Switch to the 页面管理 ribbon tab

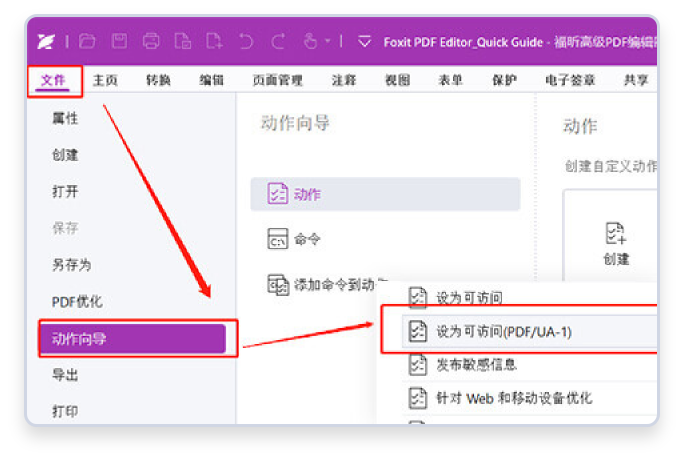277,80
